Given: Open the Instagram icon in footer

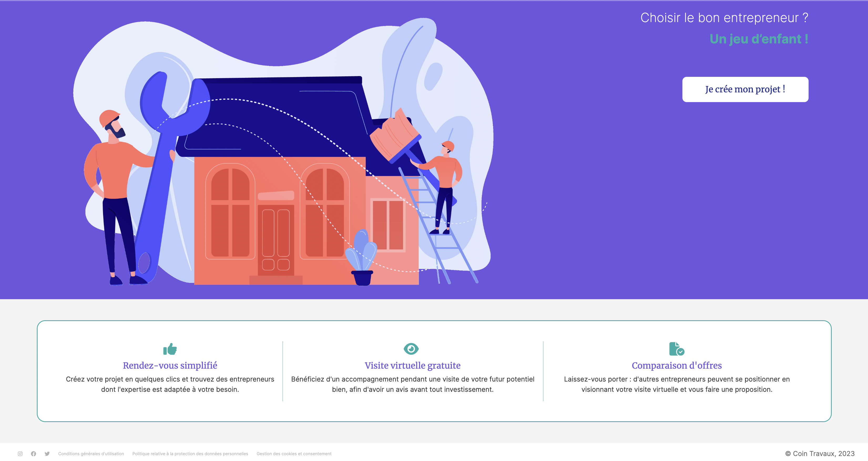Looking at the screenshot, I should 20,454.
